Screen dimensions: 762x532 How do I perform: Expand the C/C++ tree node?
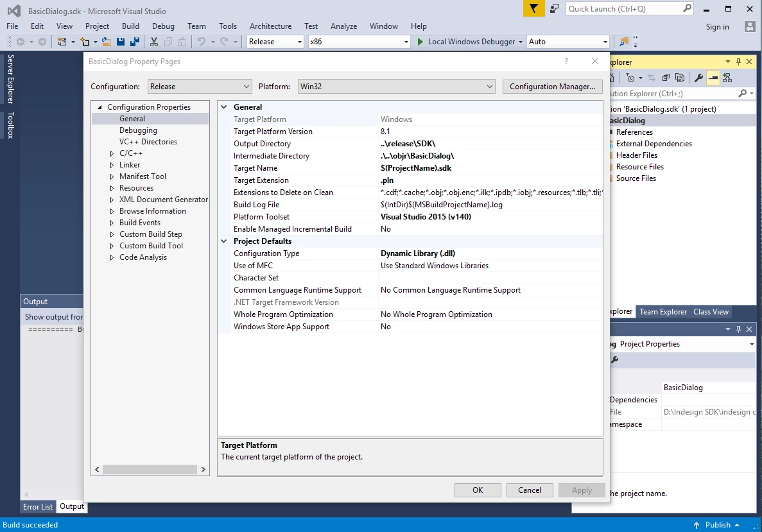pos(112,153)
